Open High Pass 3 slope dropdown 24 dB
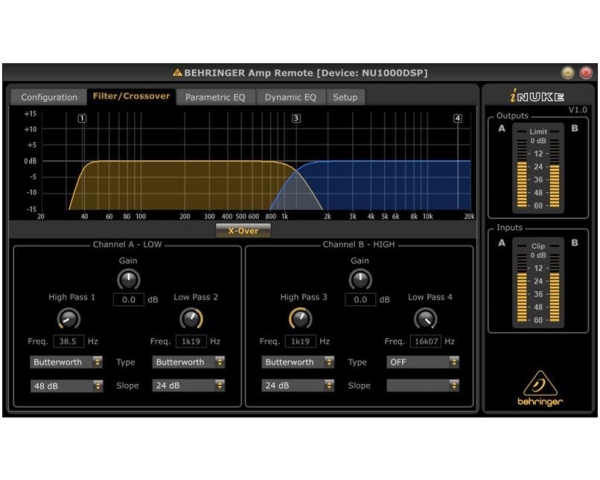The image size is (600, 480). pyautogui.click(x=298, y=386)
